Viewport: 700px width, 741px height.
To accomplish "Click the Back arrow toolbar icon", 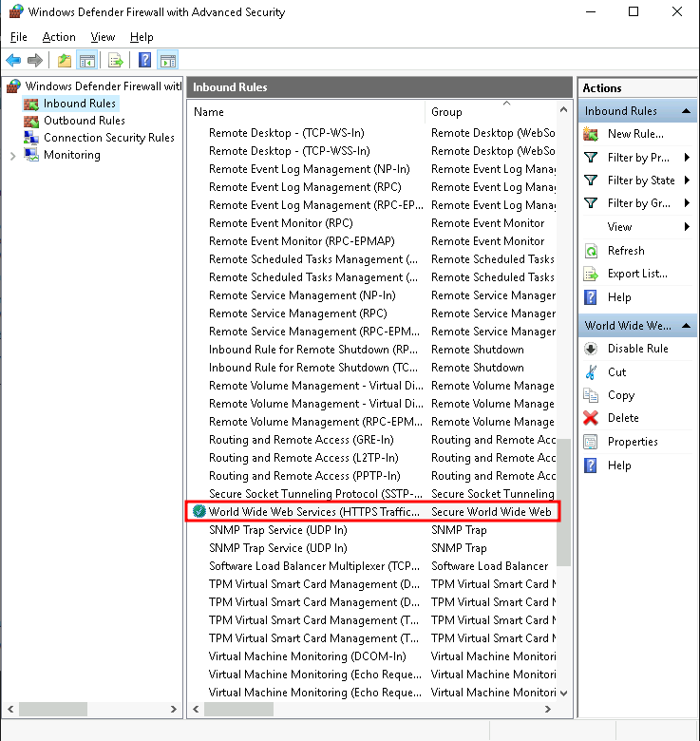I will pyautogui.click(x=13, y=61).
